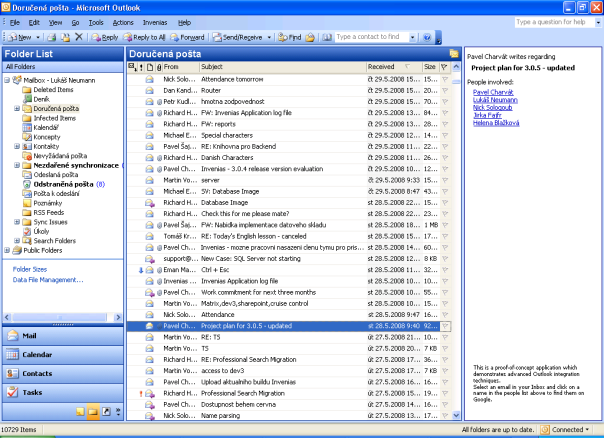The height and width of the screenshot is (438, 604).
Task: Forward the selected email
Action: click(187, 37)
